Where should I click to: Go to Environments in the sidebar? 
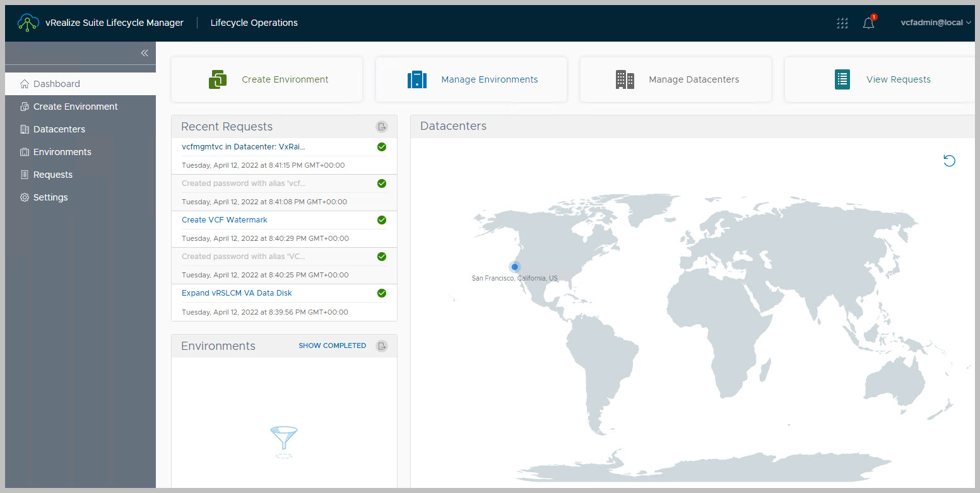62,152
